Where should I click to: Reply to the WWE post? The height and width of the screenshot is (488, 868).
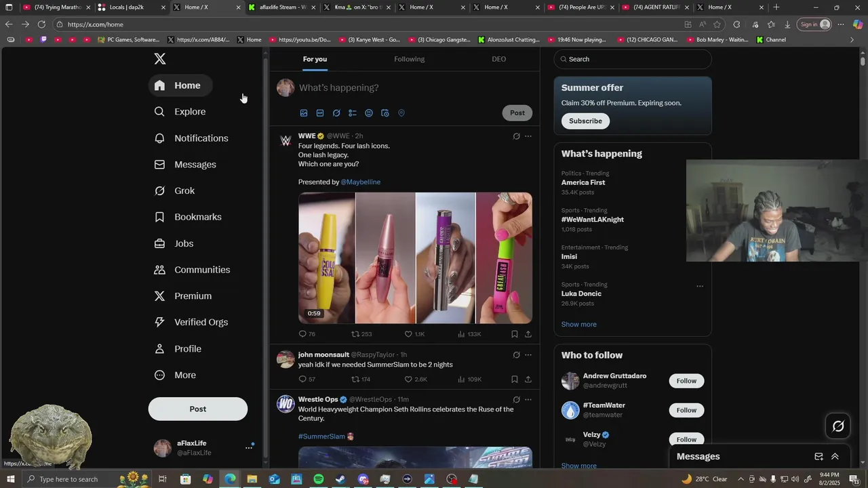(x=307, y=334)
